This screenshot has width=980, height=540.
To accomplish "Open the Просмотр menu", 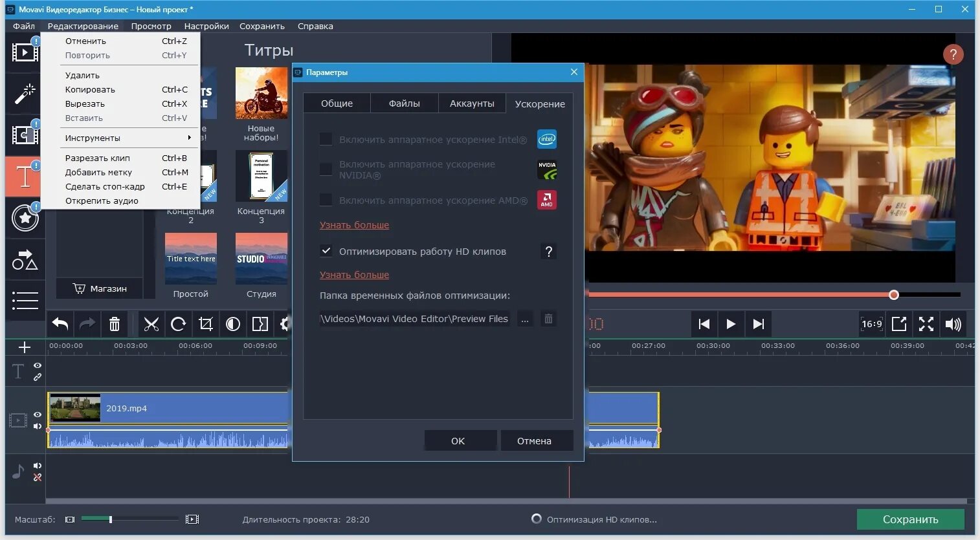I will [151, 26].
